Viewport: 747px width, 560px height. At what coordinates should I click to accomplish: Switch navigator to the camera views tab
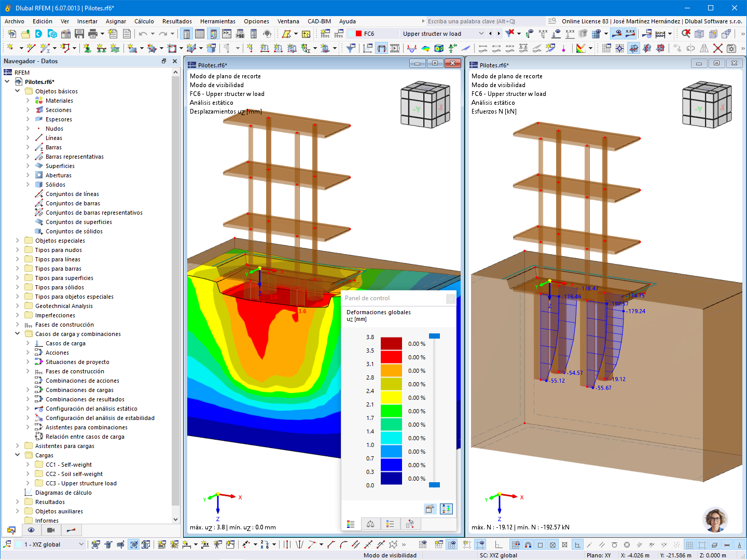coord(51,530)
